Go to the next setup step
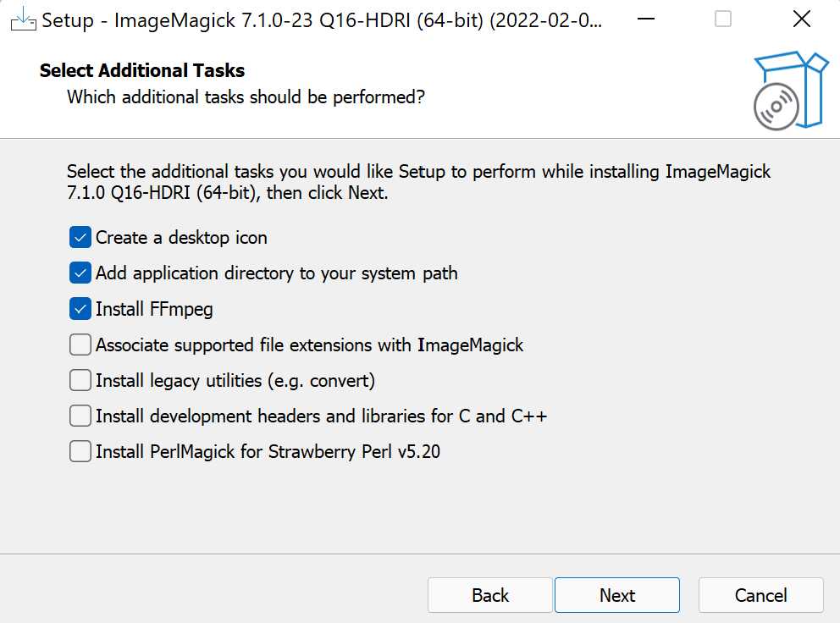This screenshot has width=840, height=623. point(617,595)
